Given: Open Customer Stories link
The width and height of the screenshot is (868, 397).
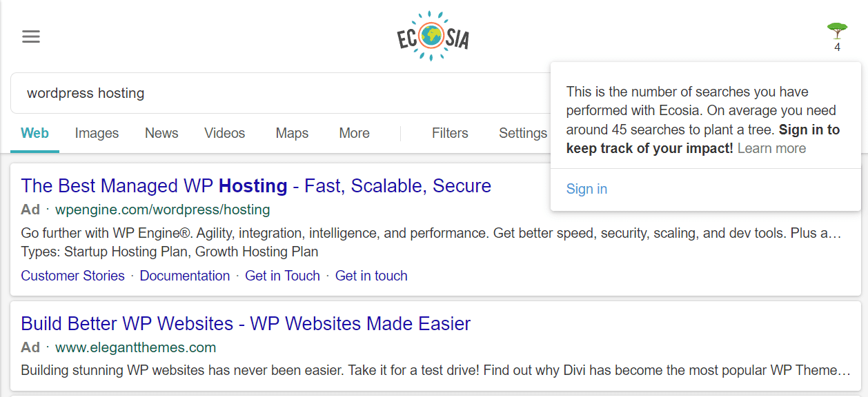Looking at the screenshot, I should [72, 275].
